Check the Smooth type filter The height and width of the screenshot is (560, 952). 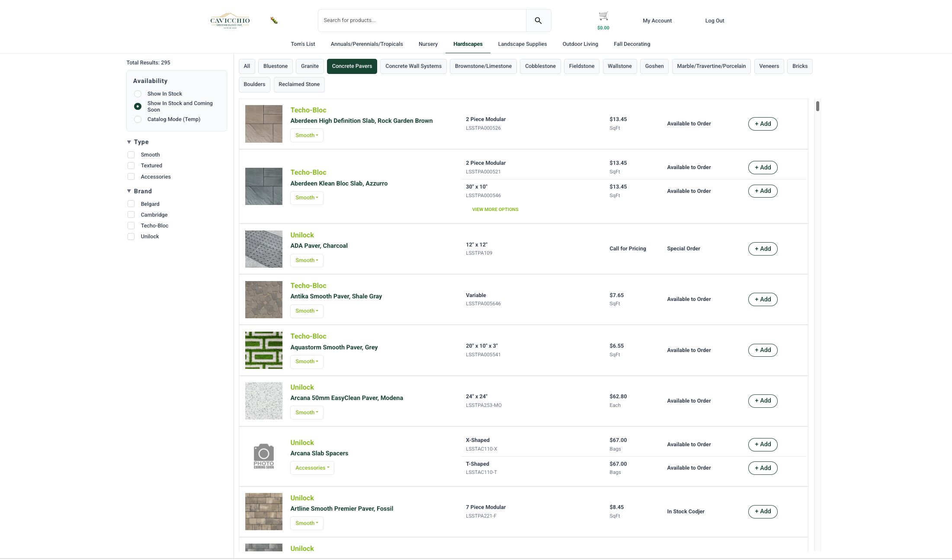(x=131, y=155)
